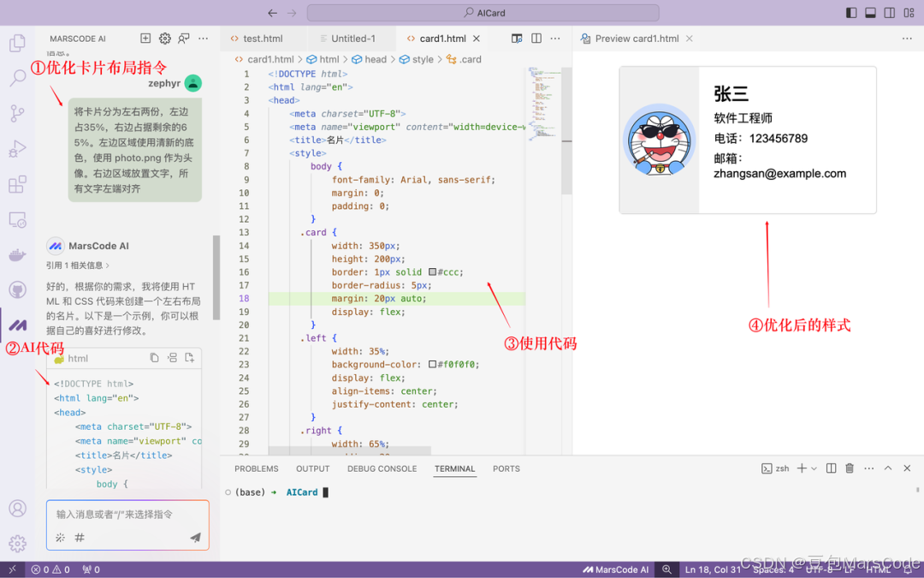Image resolution: width=924 pixels, height=578 pixels.
Task: Open MarsCode AI panel more actions
Action: coord(204,39)
